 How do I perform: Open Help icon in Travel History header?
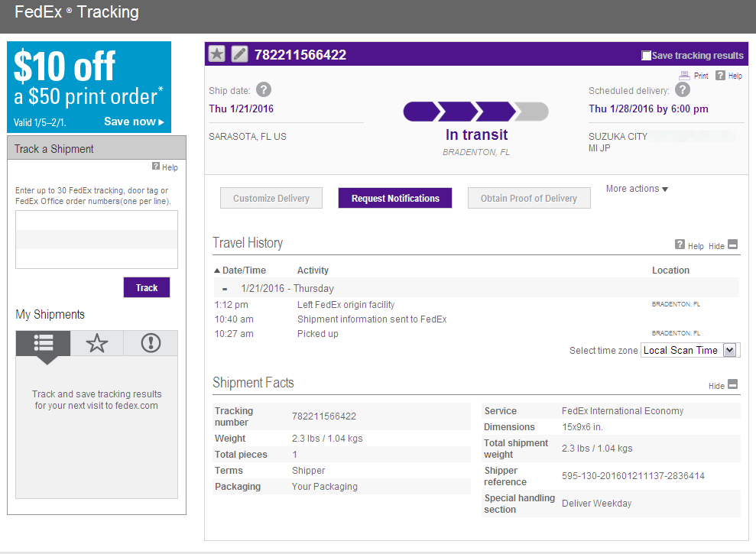[x=680, y=245]
